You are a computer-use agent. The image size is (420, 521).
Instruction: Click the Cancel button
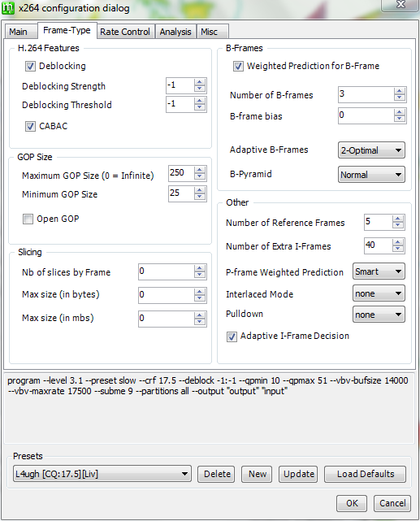click(x=392, y=503)
